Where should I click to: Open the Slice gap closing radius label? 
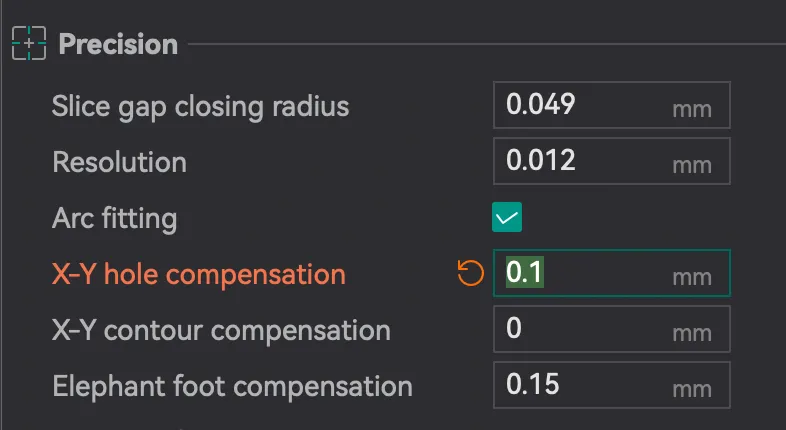[201, 107]
